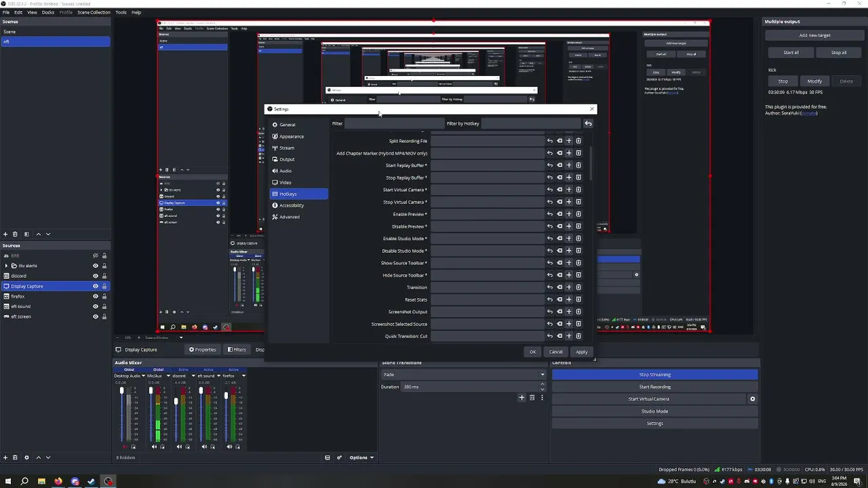Remove selected scene using trash icon in Scenes
The height and width of the screenshot is (488, 868).
click(15, 234)
